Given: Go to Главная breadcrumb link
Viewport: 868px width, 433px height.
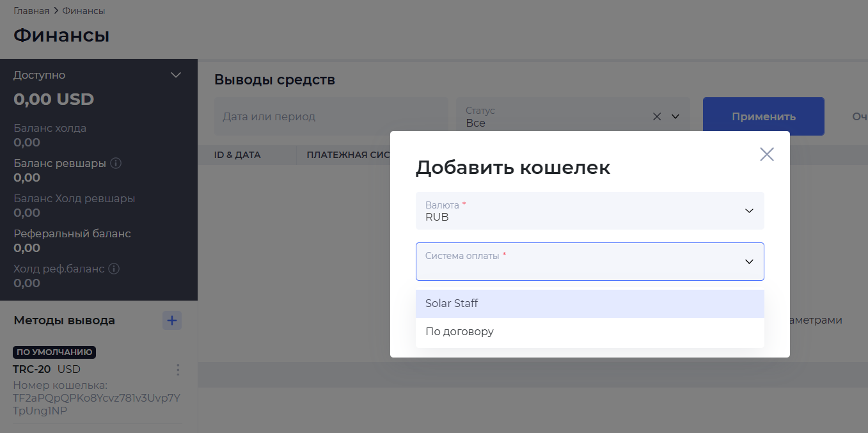Looking at the screenshot, I should [31, 11].
